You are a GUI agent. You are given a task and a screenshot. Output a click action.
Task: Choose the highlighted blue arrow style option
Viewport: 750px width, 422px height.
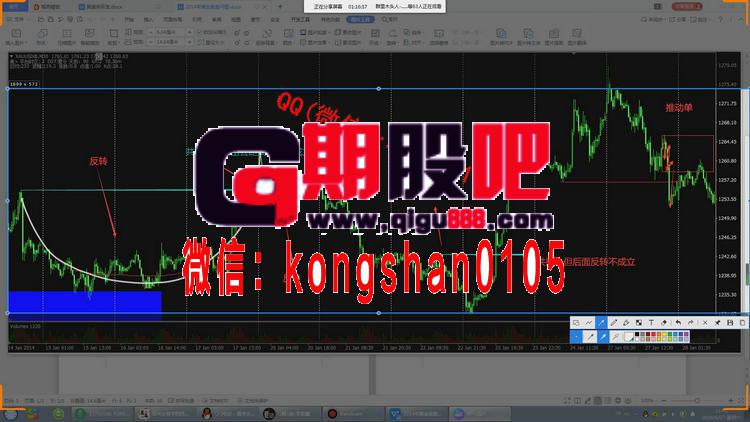point(603,337)
